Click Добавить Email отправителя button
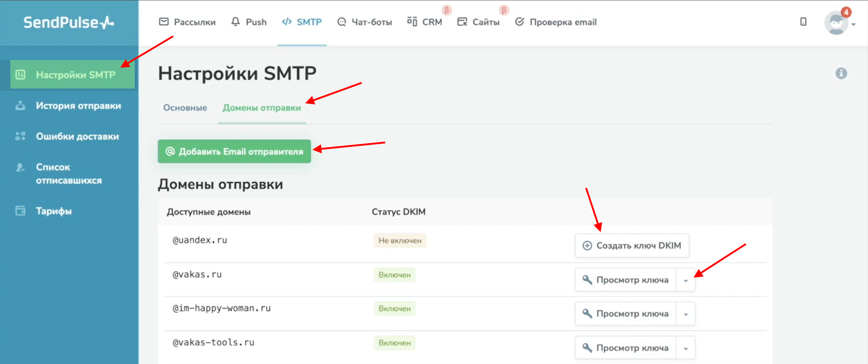 234,151
